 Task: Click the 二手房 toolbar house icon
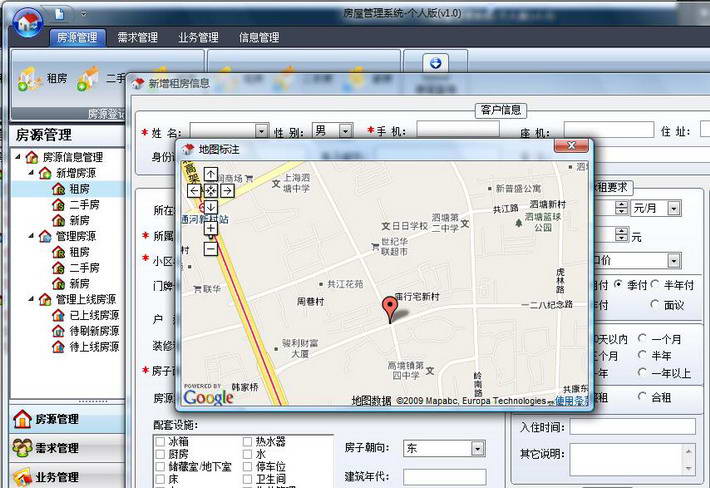[88, 79]
